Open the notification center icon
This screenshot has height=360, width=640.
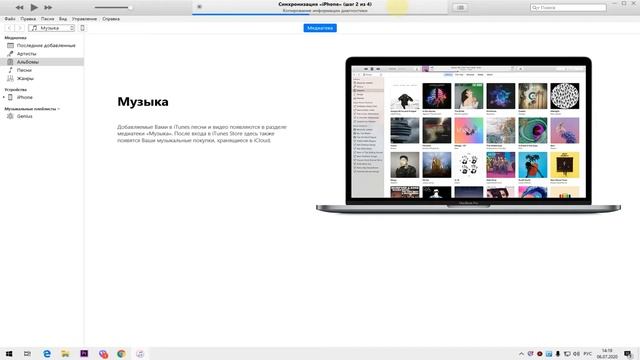(x=628, y=354)
